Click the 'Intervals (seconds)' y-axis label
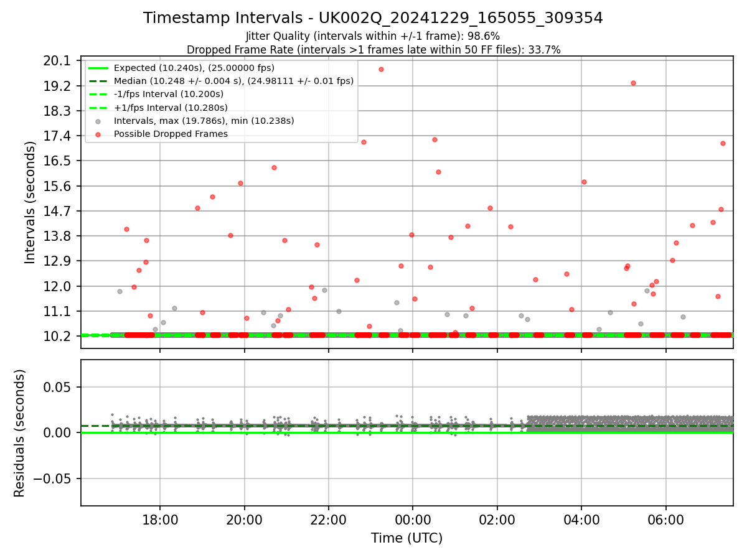The width and height of the screenshot is (747, 560). pyautogui.click(x=31, y=202)
